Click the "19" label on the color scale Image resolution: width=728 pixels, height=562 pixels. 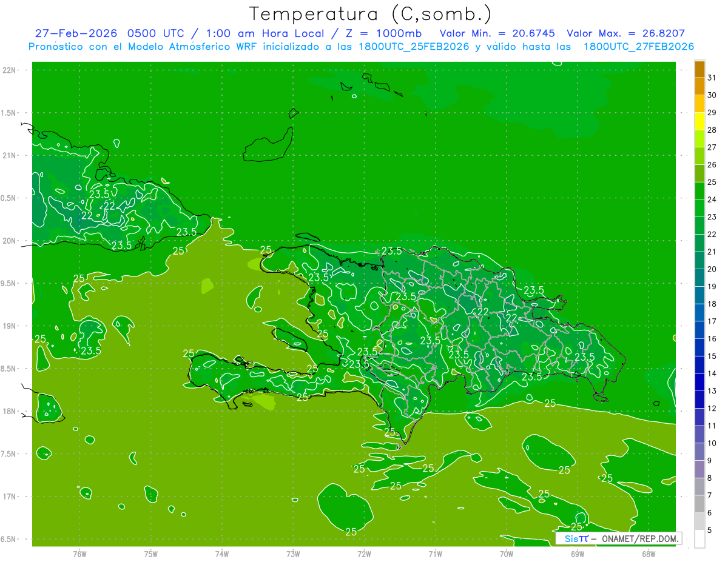(x=712, y=287)
